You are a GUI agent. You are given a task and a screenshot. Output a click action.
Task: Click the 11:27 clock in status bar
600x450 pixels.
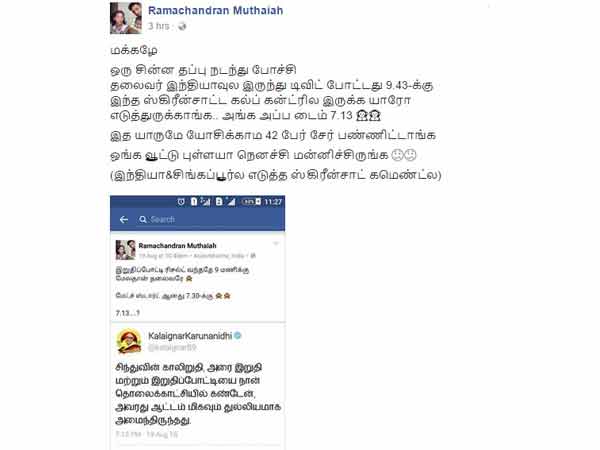(x=273, y=202)
